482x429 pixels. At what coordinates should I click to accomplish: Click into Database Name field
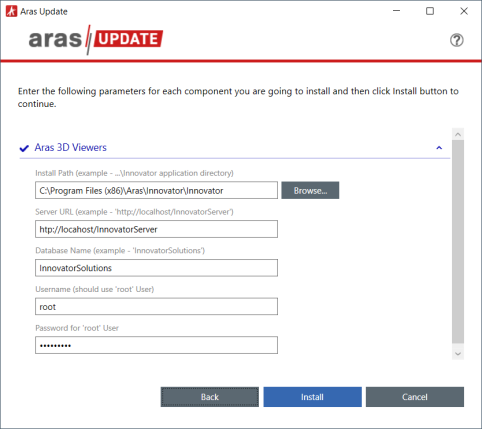156,268
